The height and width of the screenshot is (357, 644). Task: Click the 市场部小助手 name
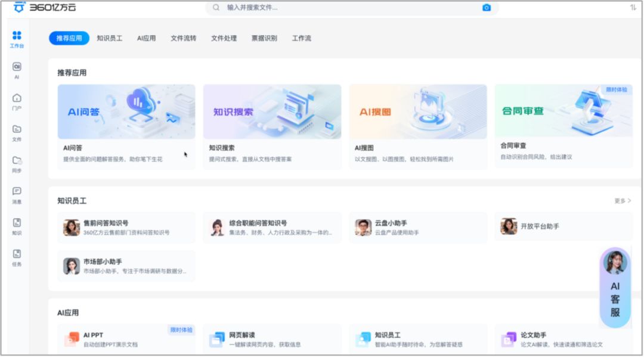[x=103, y=262]
